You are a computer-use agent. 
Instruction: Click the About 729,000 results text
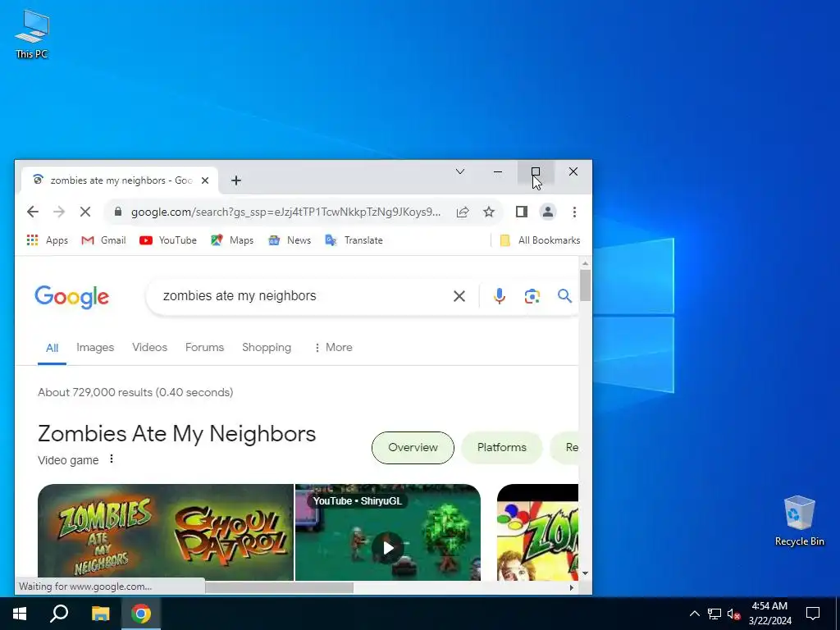pyautogui.click(x=135, y=393)
